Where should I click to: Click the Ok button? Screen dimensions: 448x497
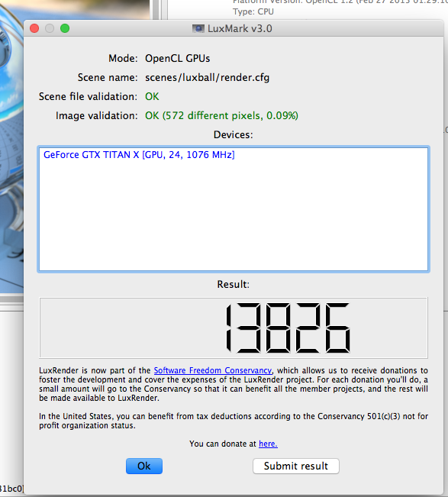(144, 466)
